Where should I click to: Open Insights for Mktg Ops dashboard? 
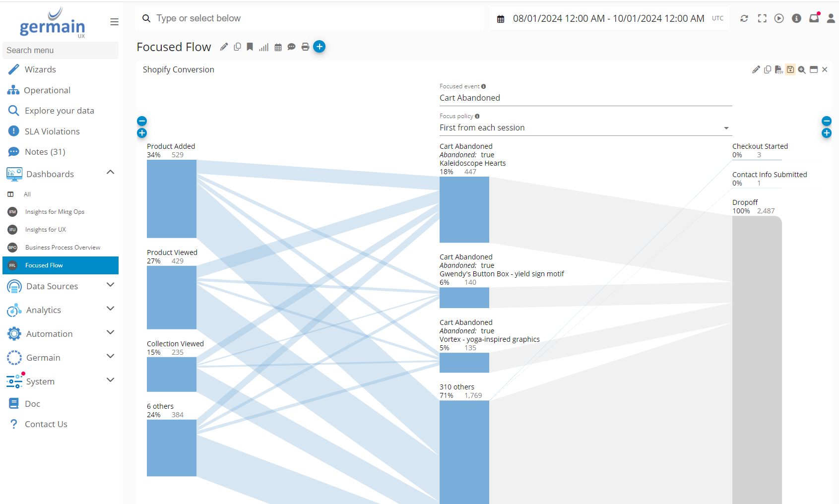click(x=55, y=212)
